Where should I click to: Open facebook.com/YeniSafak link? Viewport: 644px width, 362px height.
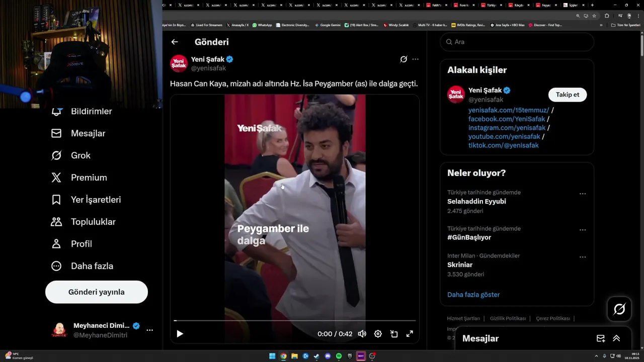pos(507,119)
